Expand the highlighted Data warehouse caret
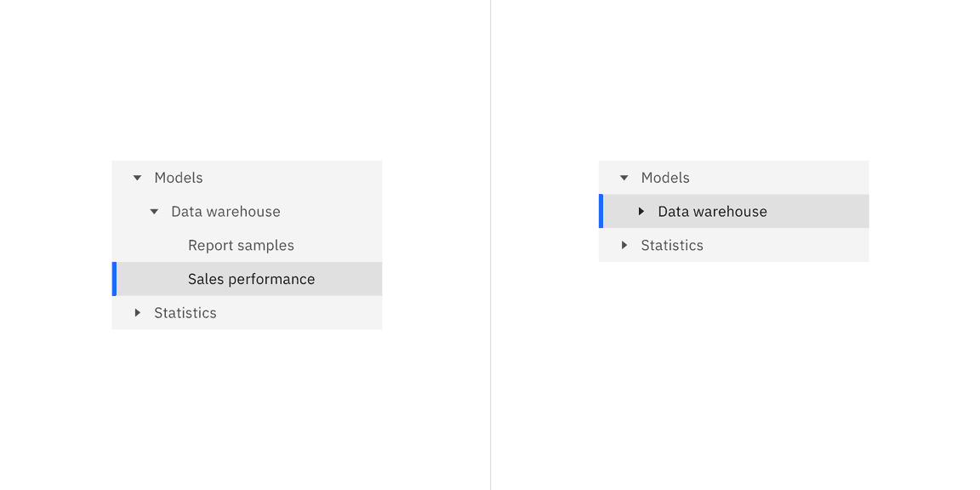 [x=641, y=212]
